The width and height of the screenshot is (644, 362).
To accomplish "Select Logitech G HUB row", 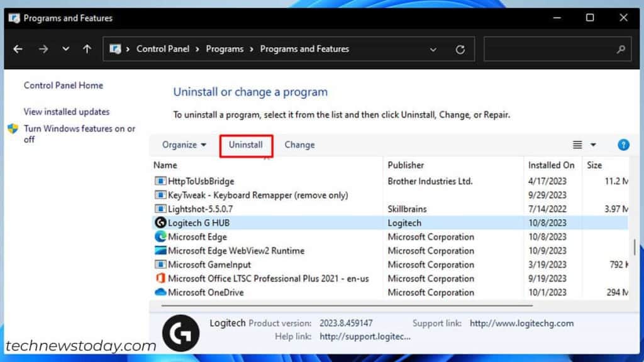I will tap(390, 223).
